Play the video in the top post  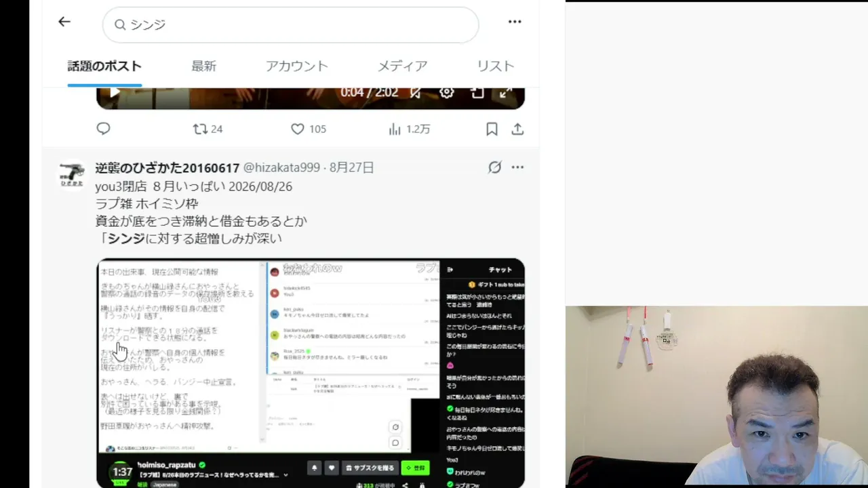tap(115, 92)
